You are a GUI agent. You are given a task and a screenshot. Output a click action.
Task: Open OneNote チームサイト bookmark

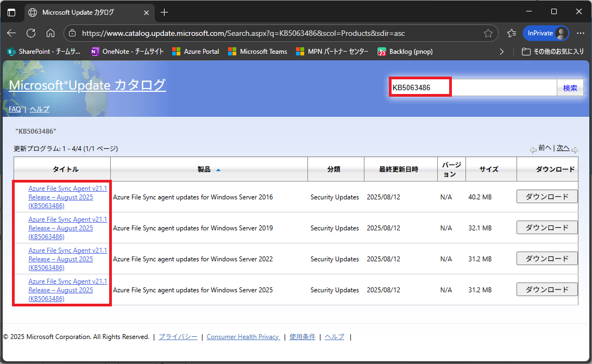coord(127,52)
